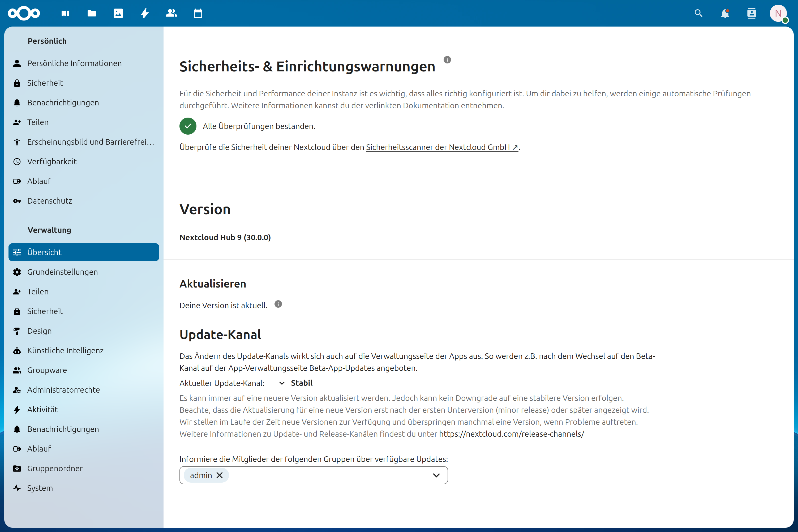Open the nextcloud.com/release-channels link
The height and width of the screenshot is (532, 798).
point(512,434)
